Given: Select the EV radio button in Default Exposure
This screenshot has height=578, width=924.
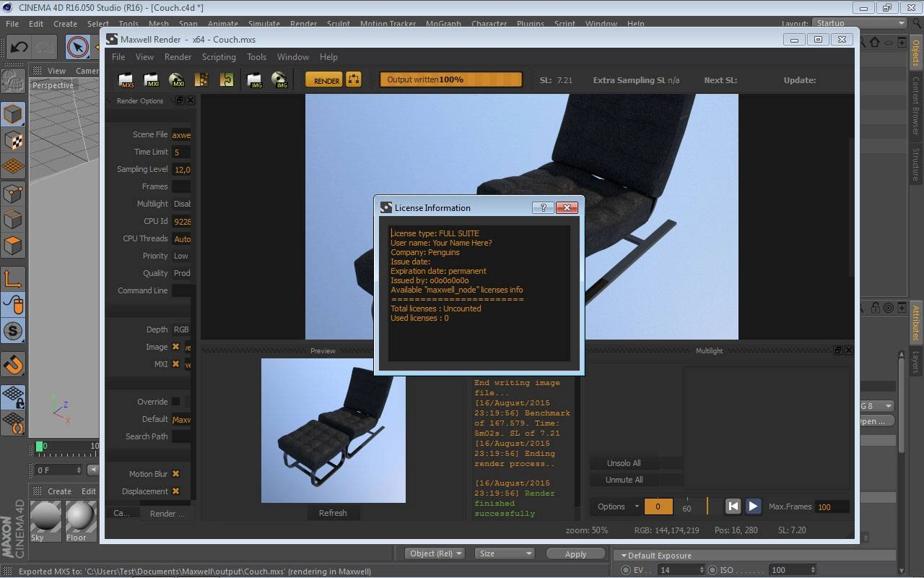Looking at the screenshot, I should click(626, 570).
